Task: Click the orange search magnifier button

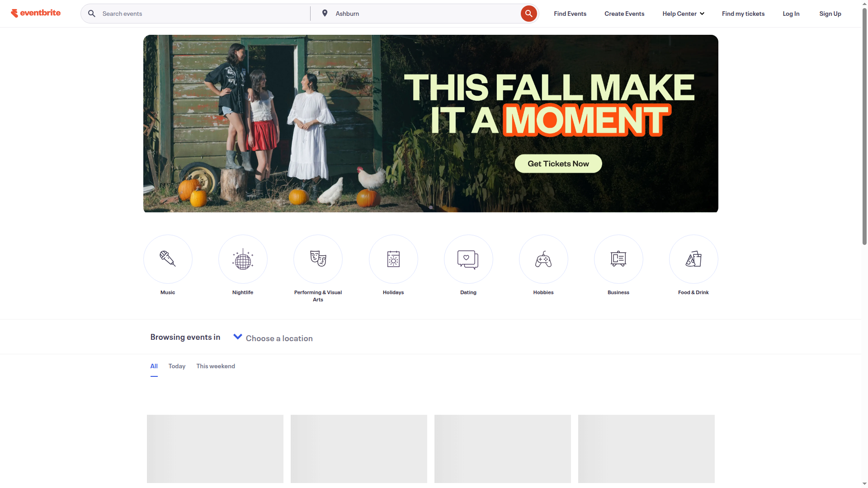Action: point(529,13)
